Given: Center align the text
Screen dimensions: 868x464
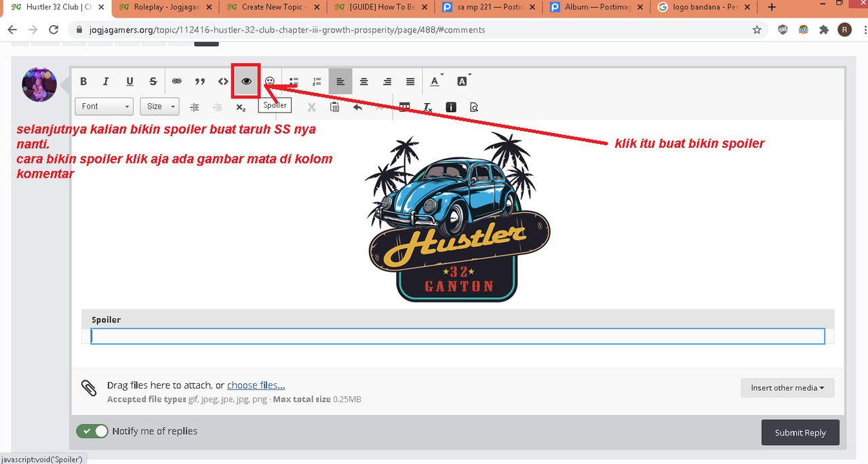Looking at the screenshot, I should pos(364,81).
